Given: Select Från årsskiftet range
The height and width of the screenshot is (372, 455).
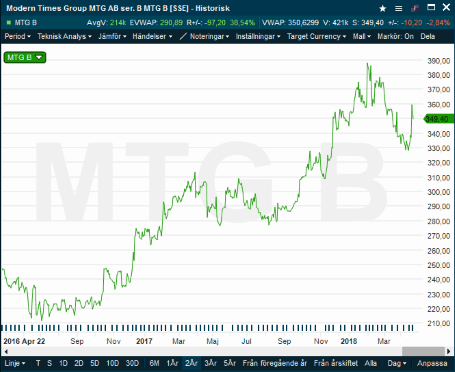Looking at the screenshot, I should (x=336, y=363).
